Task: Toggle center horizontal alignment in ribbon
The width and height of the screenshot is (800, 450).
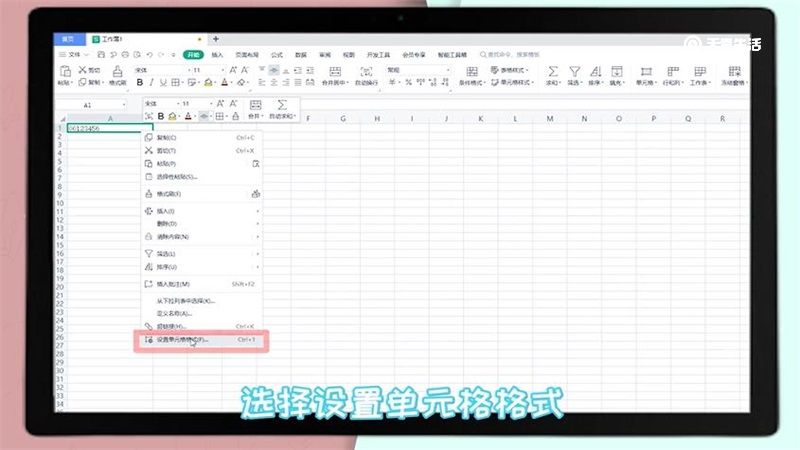Action: coord(274,82)
